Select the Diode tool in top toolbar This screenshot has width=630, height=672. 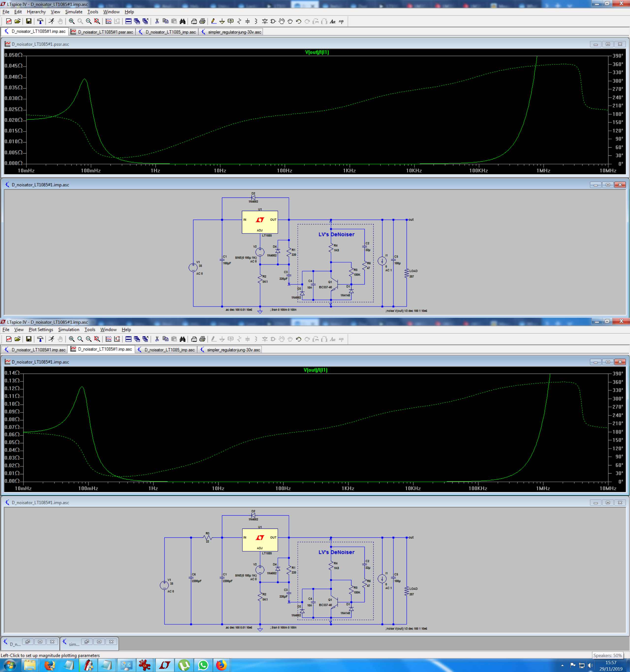(x=265, y=21)
